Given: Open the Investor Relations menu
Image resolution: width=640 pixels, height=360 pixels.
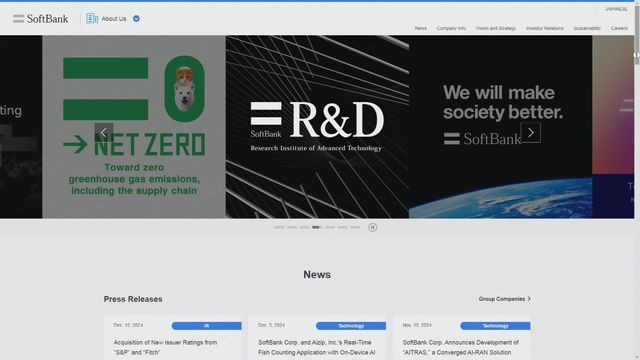Looking at the screenshot, I should pyautogui.click(x=544, y=28).
